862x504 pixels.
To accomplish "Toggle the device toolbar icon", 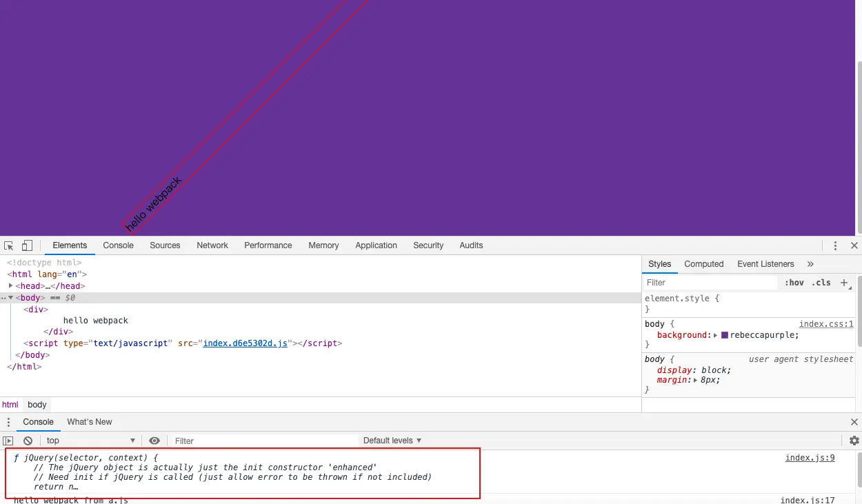I will (27, 245).
